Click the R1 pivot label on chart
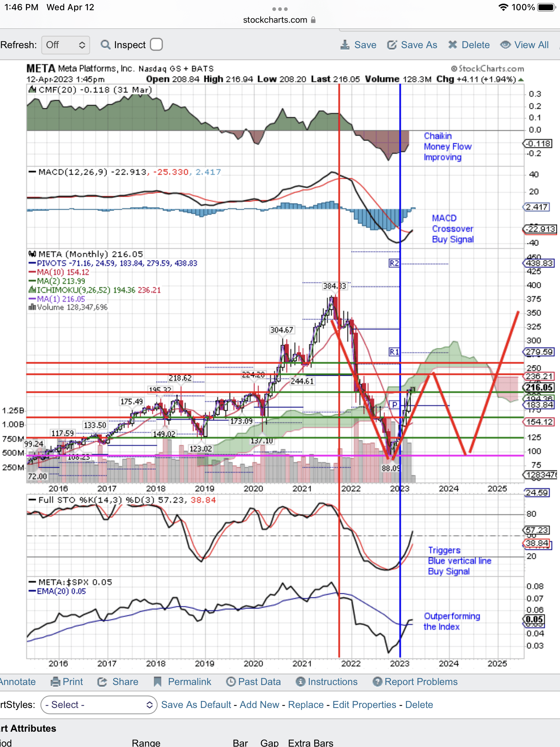This screenshot has width=560, height=747. click(394, 352)
